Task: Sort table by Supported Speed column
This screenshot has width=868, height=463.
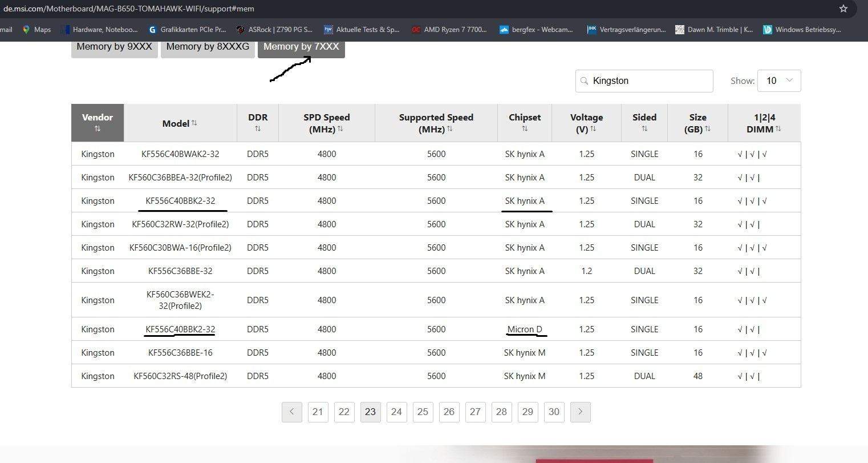Action: point(436,123)
